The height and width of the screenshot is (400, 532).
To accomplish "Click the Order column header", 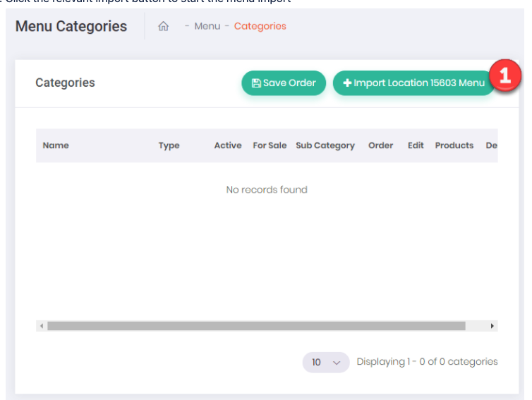I will click(380, 145).
